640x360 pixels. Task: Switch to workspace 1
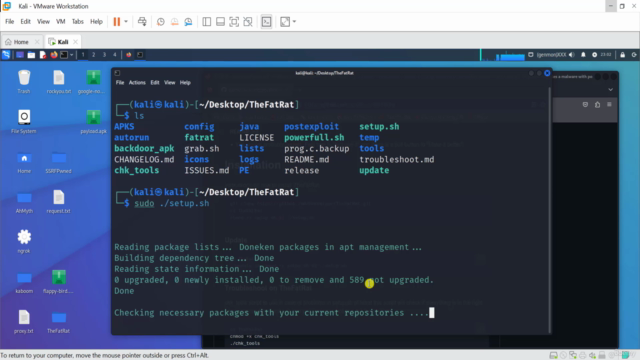click(x=83, y=55)
